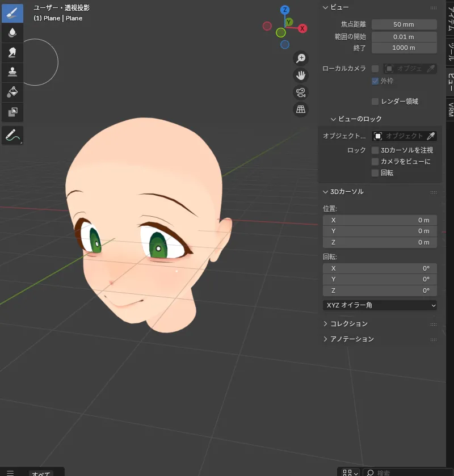Select the Mask tool
Viewport: 454px width, 476px height.
click(x=12, y=112)
